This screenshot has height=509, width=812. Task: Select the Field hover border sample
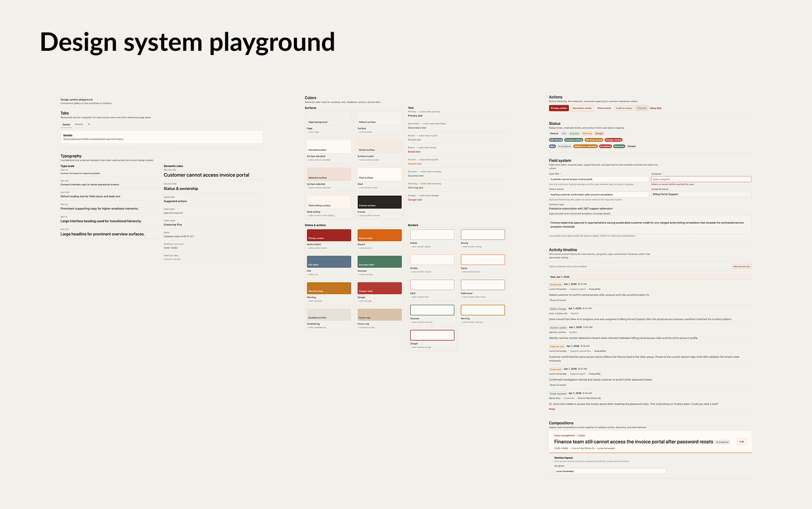(x=483, y=285)
